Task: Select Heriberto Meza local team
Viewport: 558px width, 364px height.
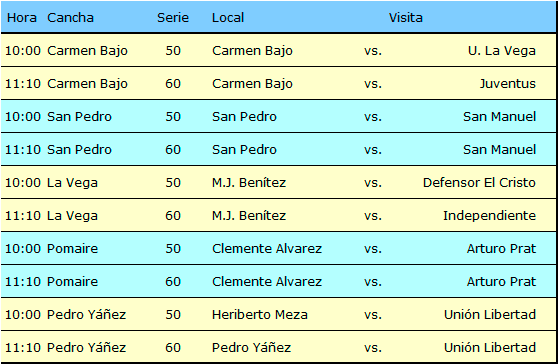Action: [259, 315]
